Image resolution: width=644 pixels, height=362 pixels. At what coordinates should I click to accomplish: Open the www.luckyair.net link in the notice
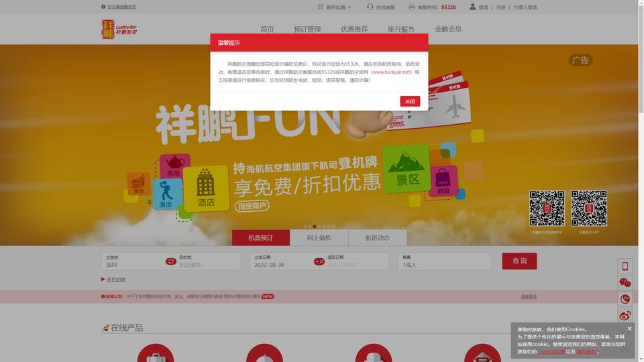(391, 72)
